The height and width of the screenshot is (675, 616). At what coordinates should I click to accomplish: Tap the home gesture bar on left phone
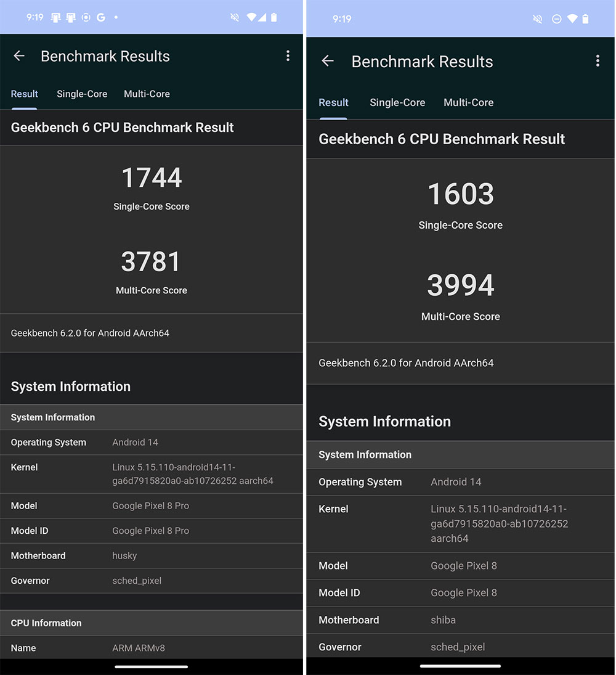click(x=152, y=666)
